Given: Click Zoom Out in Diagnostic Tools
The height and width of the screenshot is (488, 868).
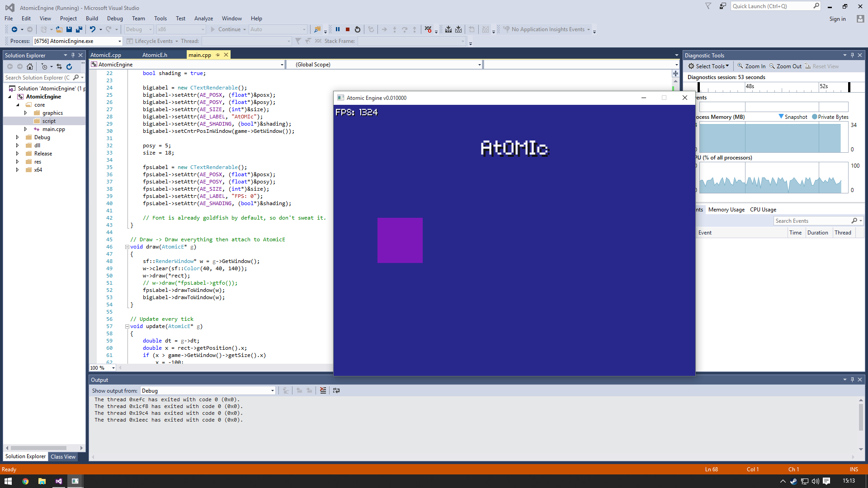Looking at the screenshot, I should (786, 66).
